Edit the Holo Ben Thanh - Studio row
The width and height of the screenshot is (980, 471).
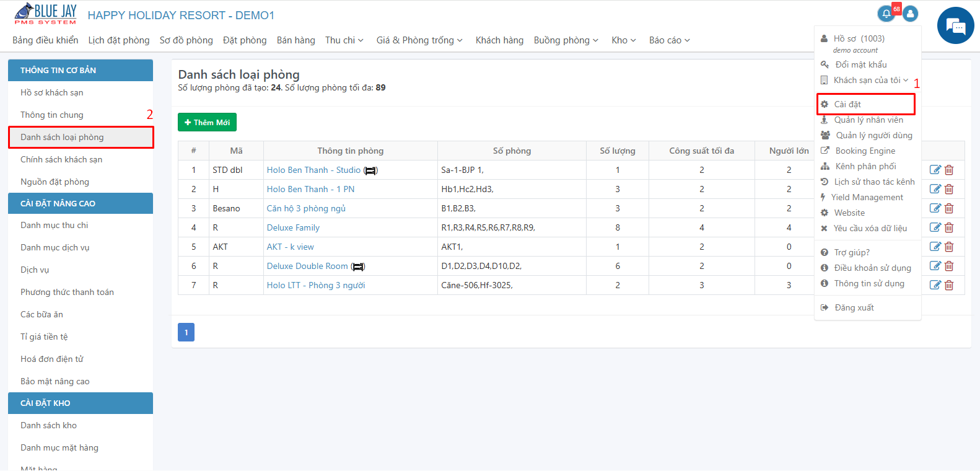935,170
